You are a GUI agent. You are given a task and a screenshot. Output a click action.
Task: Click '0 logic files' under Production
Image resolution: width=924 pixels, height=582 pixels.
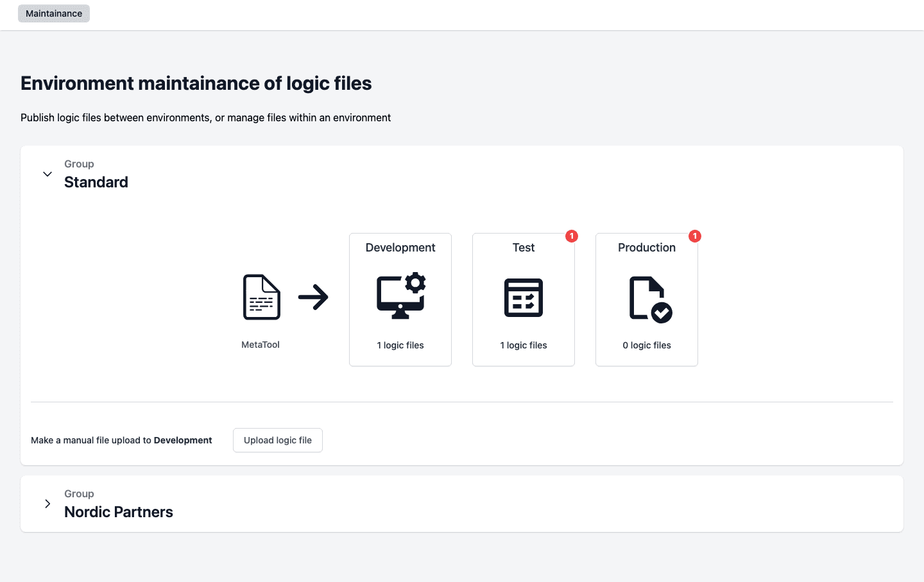[647, 345]
